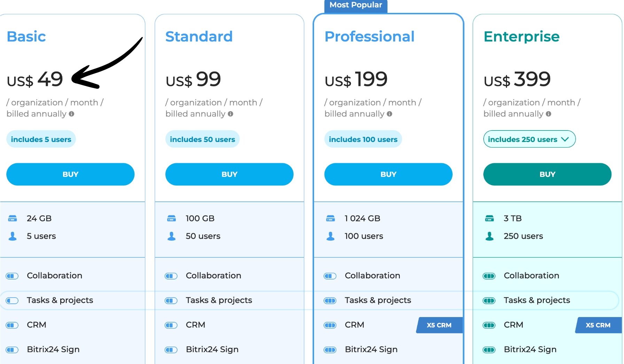Click the X5 CRM badge in Enterprise plan
The height and width of the screenshot is (364, 624).
(x=598, y=325)
